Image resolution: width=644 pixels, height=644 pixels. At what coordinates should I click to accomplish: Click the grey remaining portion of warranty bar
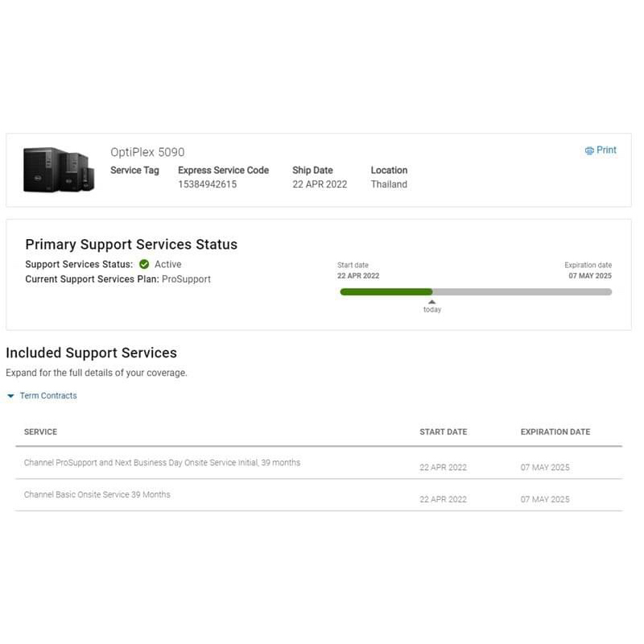coord(522,291)
